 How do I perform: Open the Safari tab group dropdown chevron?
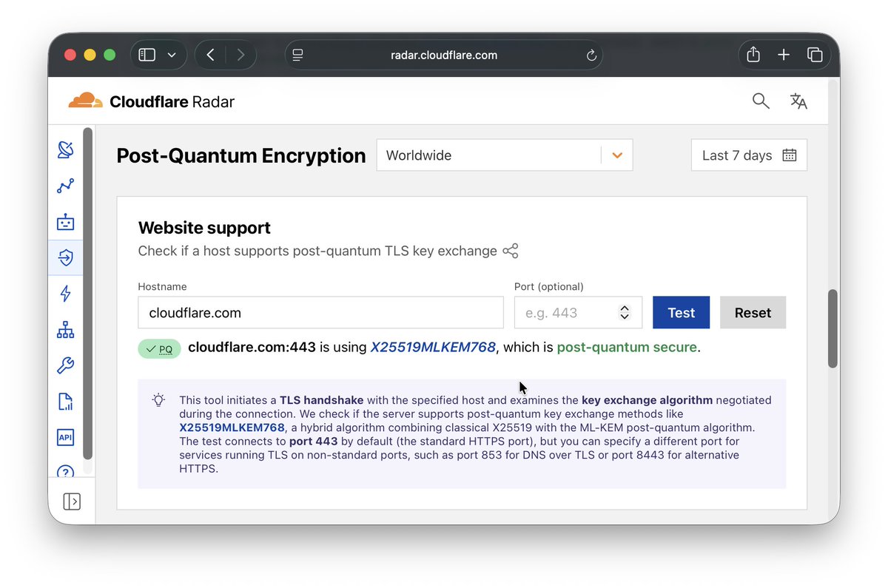172,55
